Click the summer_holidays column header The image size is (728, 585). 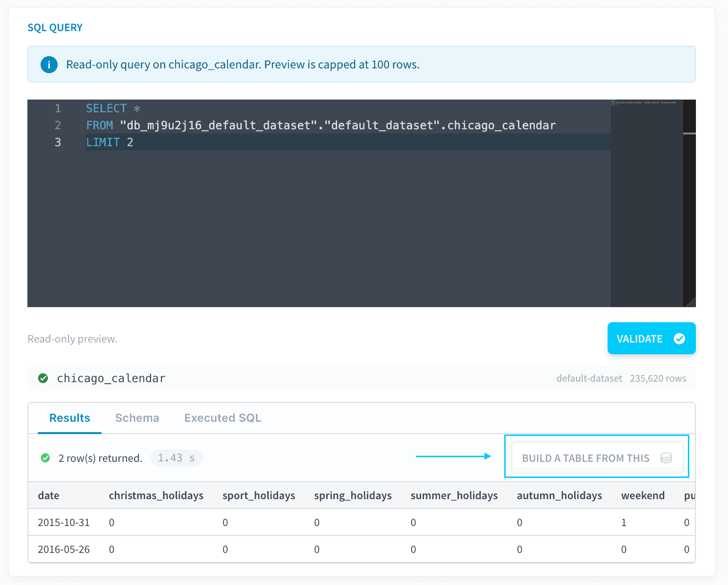pyautogui.click(x=454, y=495)
